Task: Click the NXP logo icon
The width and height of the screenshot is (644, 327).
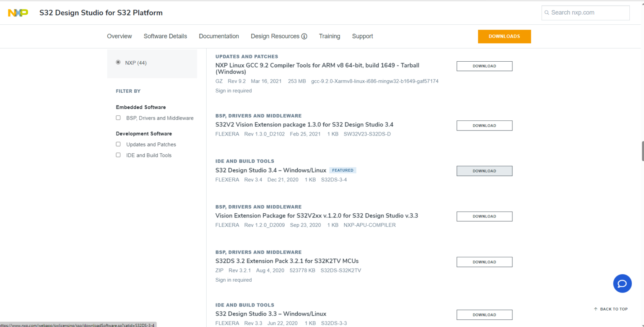Action: pyautogui.click(x=18, y=13)
